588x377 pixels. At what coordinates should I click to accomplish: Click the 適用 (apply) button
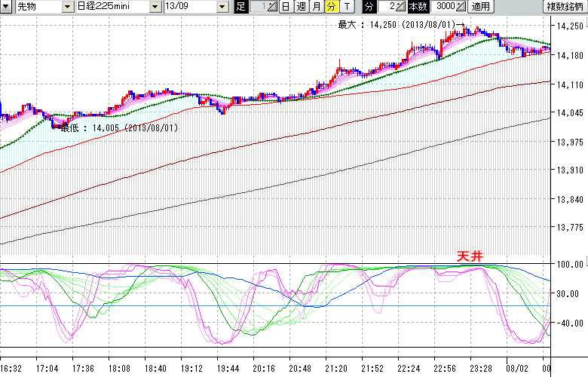[x=479, y=7]
